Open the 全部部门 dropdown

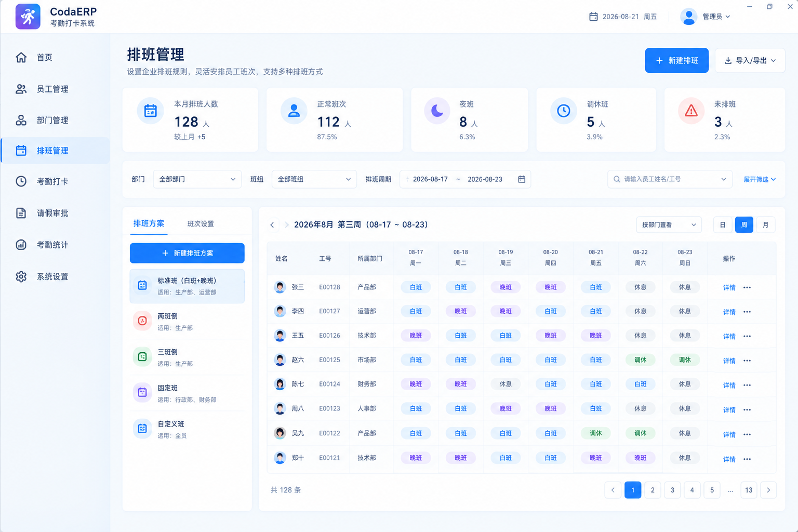tap(197, 179)
